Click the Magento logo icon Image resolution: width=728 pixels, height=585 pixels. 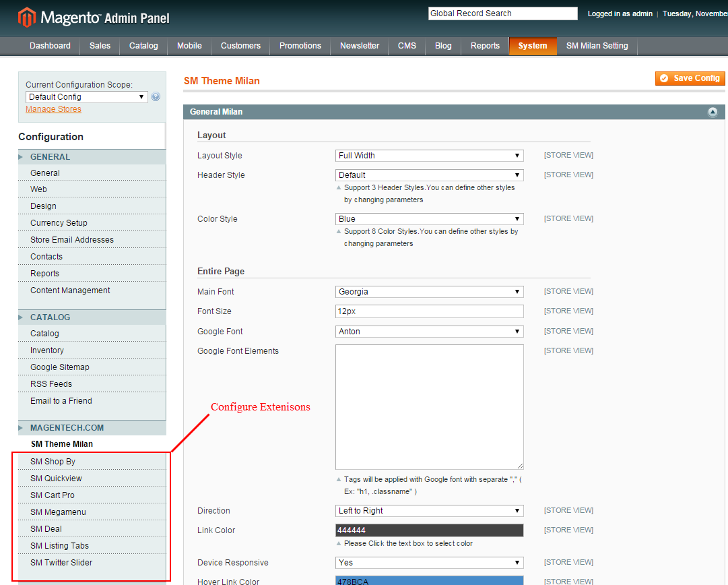coord(26,18)
